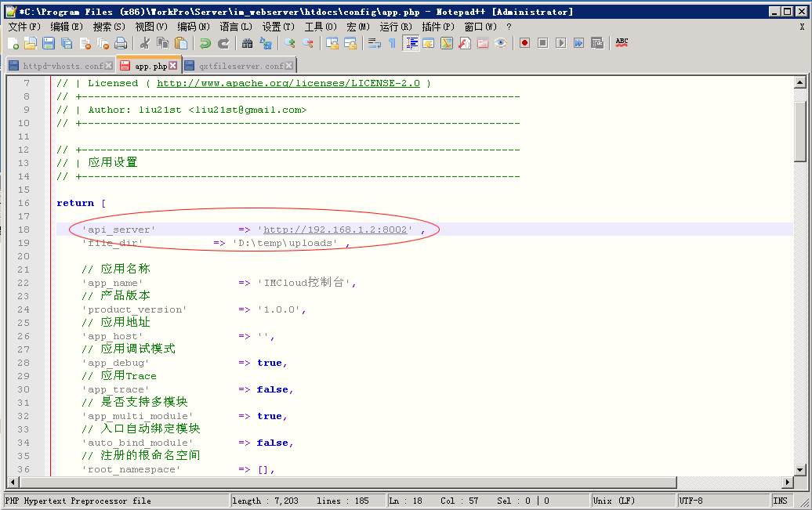Click the Zoom in magnifier icon
Screen dimensions: 812x510
point(290,43)
